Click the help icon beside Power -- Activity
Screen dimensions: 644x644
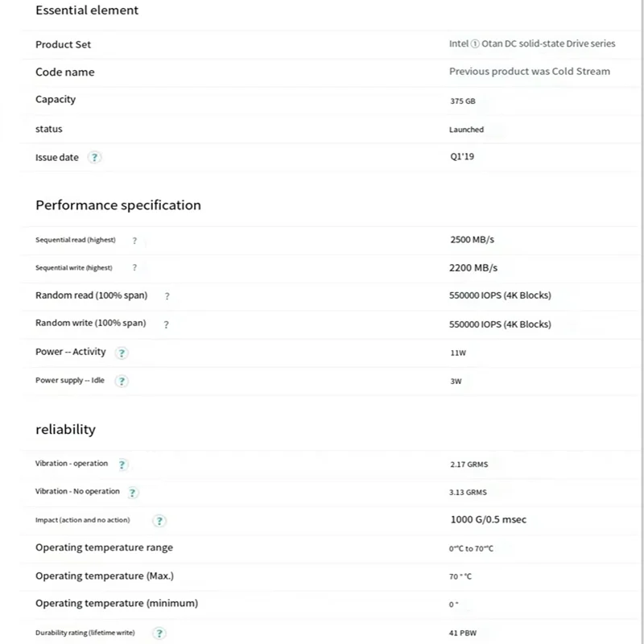click(122, 353)
